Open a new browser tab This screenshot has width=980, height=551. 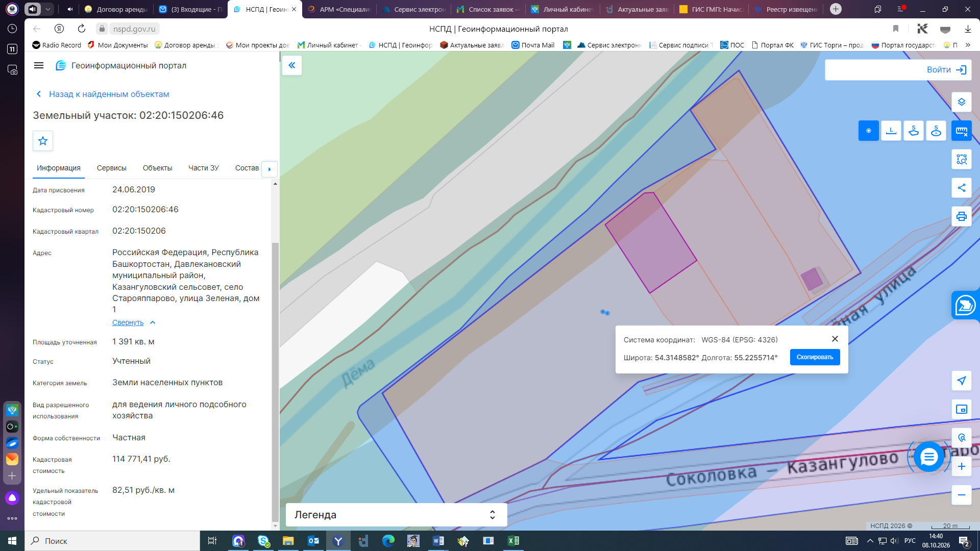(836, 9)
